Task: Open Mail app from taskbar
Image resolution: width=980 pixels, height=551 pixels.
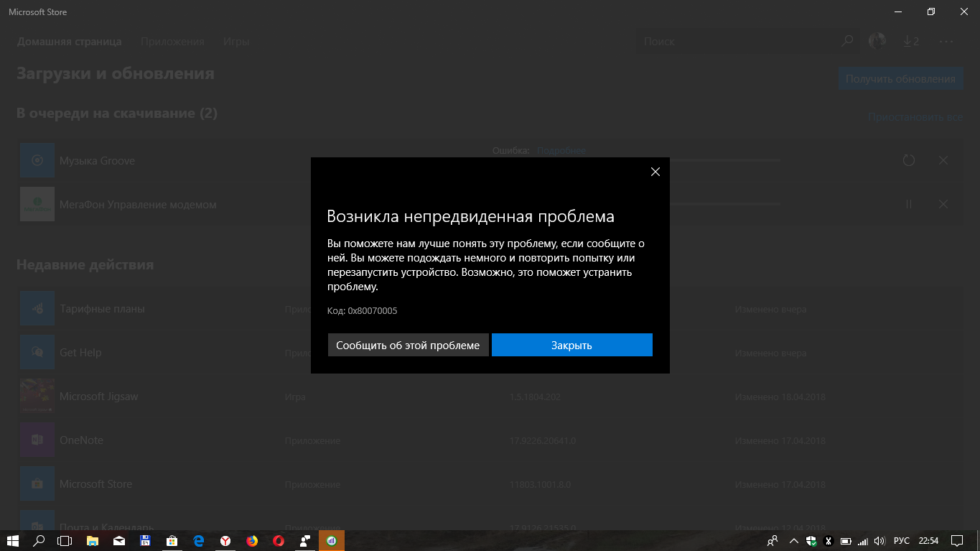Action: click(119, 540)
